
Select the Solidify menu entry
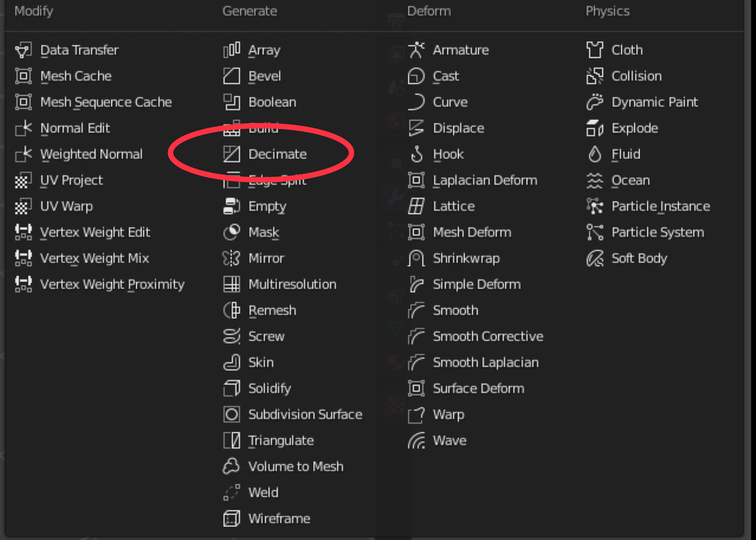(x=270, y=388)
